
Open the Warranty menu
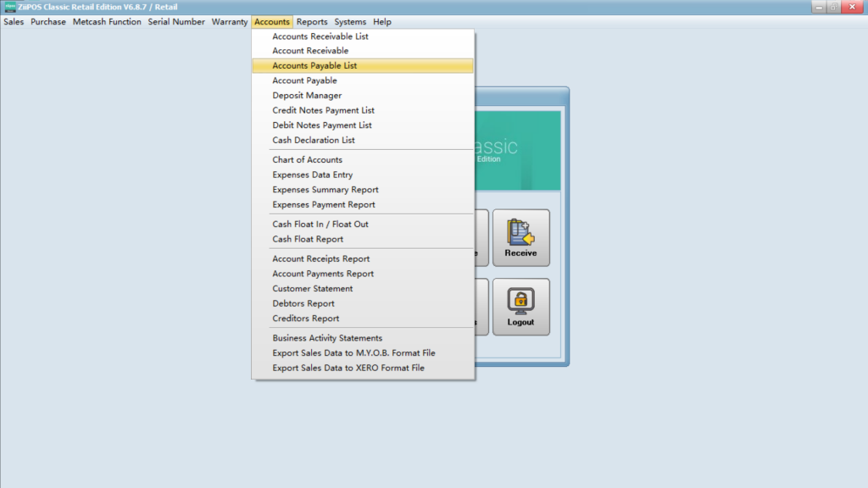[230, 22]
